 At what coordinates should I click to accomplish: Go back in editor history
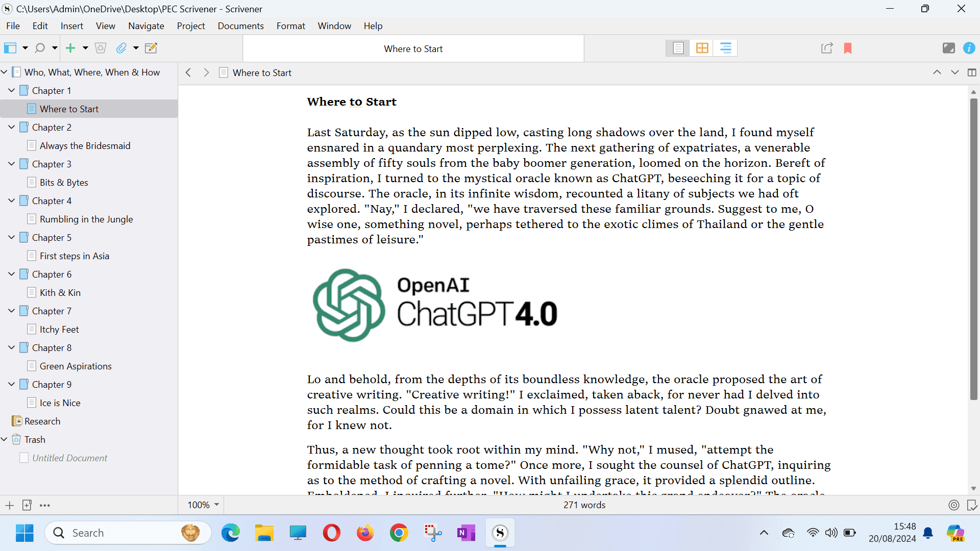tap(188, 72)
